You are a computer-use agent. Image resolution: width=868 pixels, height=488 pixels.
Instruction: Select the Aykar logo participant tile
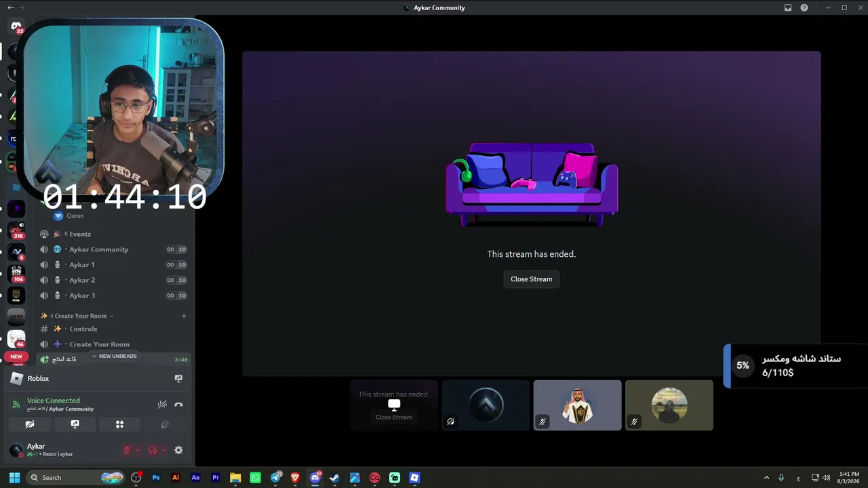pos(486,405)
